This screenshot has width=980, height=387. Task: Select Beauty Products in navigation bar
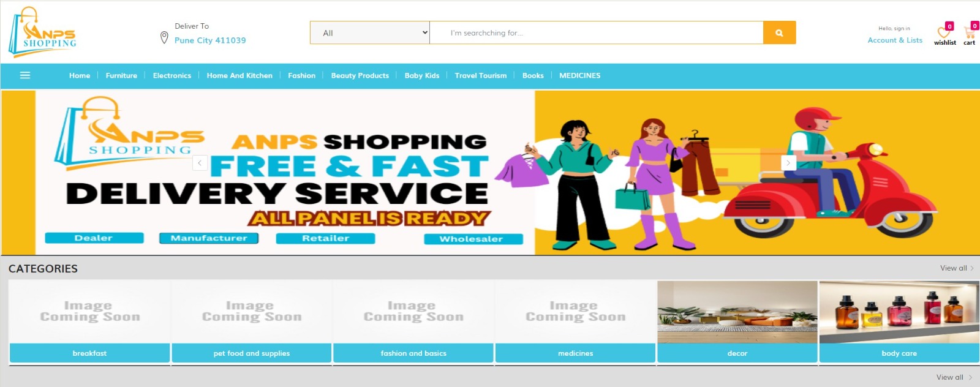[x=360, y=76]
